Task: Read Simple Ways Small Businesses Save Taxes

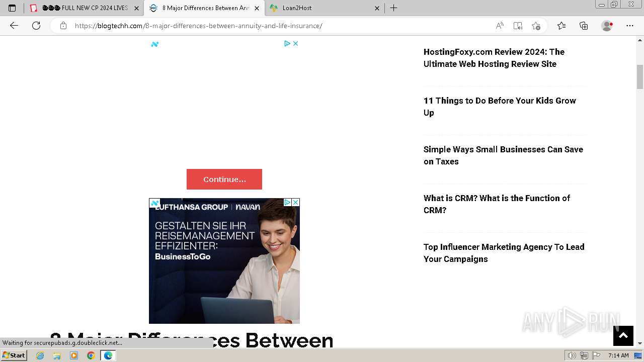Action: [x=503, y=155]
